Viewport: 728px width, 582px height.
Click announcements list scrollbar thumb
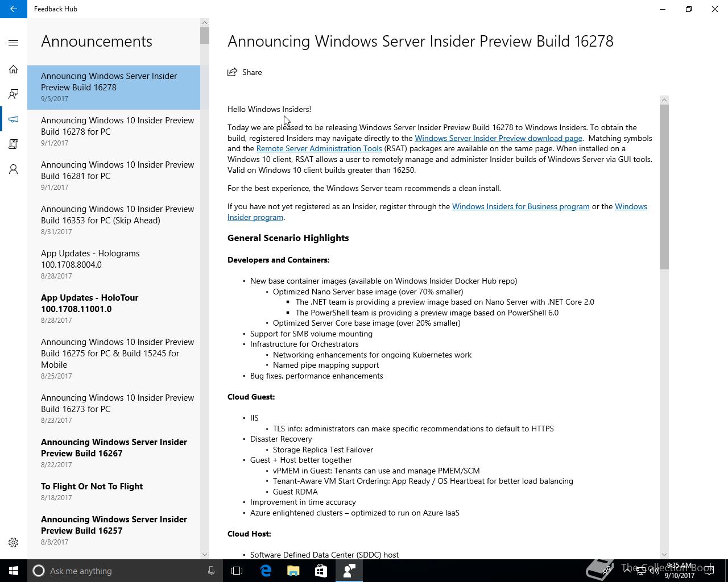205,35
